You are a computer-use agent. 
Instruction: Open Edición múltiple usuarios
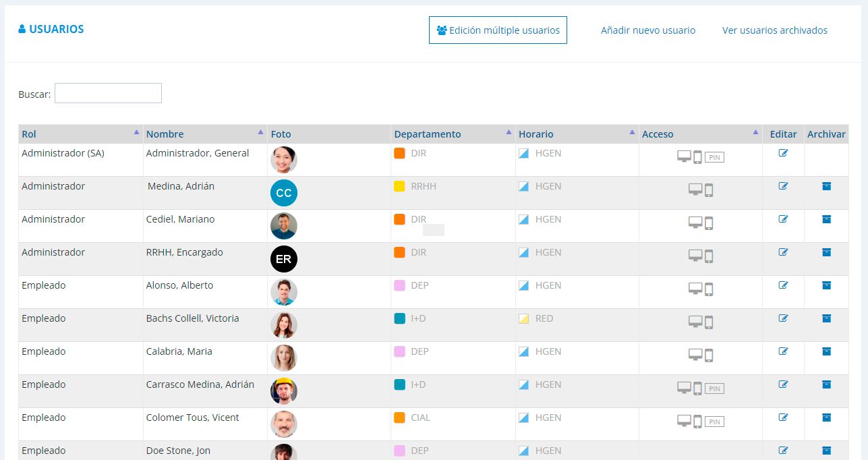coord(498,30)
